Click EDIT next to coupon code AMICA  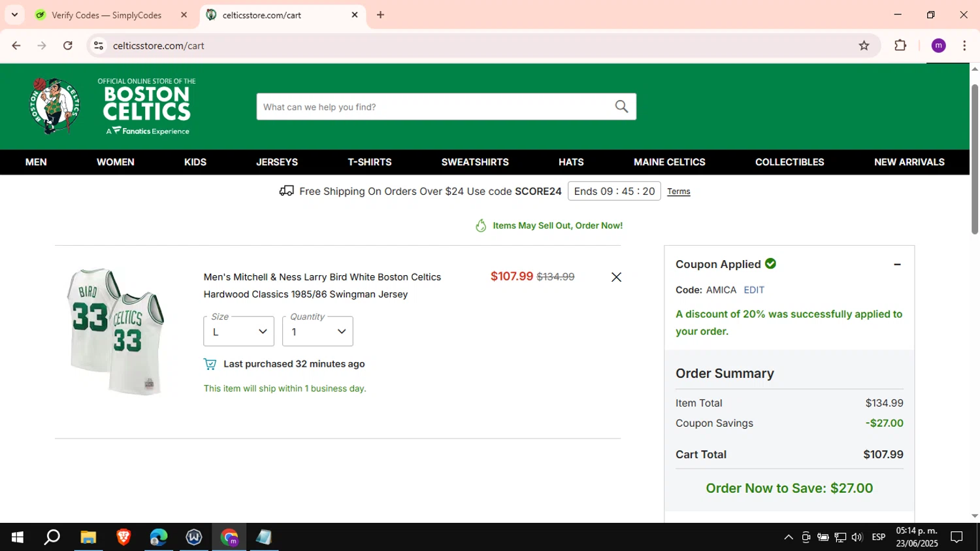pos(754,290)
